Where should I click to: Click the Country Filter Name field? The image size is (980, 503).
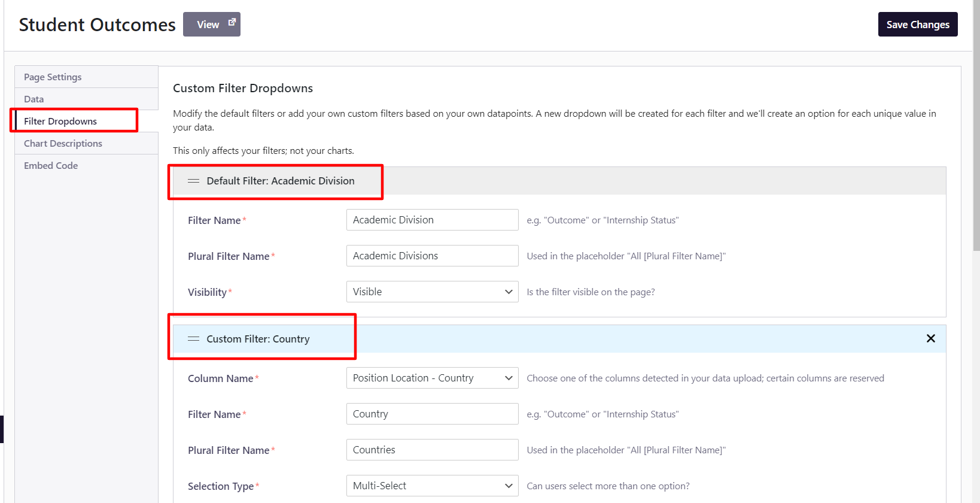coord(432,414)
